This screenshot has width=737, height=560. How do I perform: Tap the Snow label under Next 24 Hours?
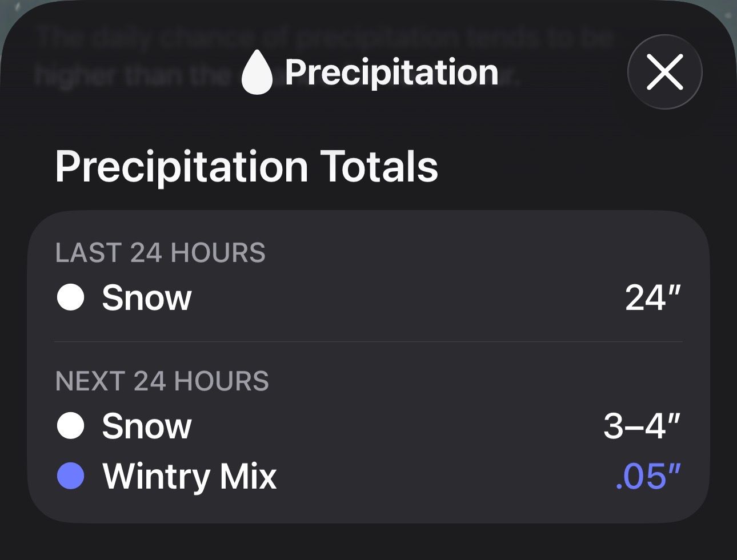(146, 426)
